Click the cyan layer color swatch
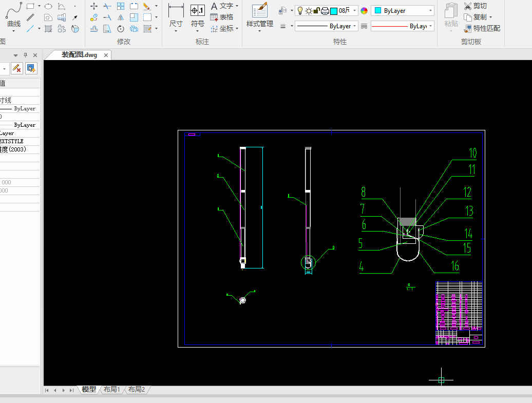Screen dimensions: 532x403 tap(333, 11)
